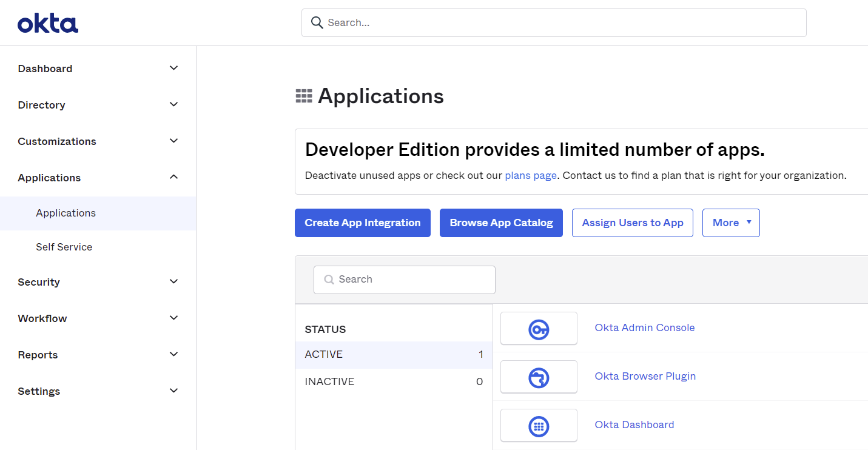This screenshot has width=868, height=450.
Task: Expand the Settings menu chevron
Action: click(174, 391)
